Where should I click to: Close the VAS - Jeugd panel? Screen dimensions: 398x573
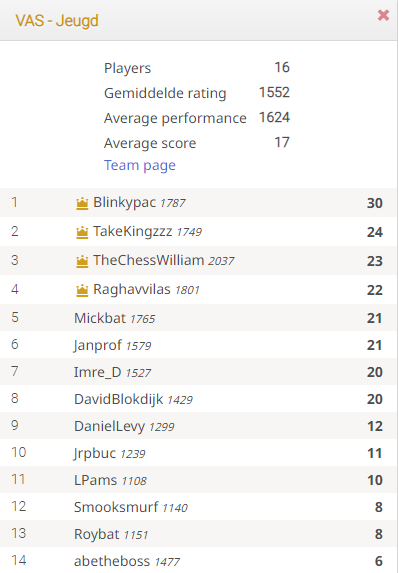click(x=383, y=15)
